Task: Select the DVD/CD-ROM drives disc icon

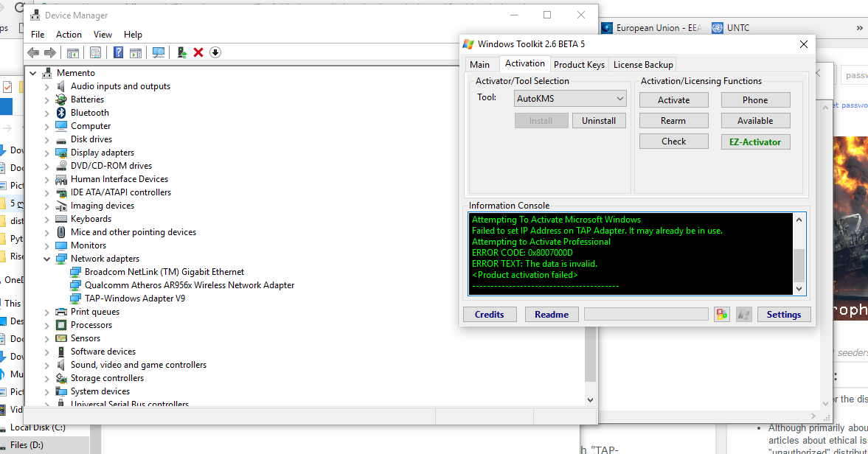Action: click(61, 166)
